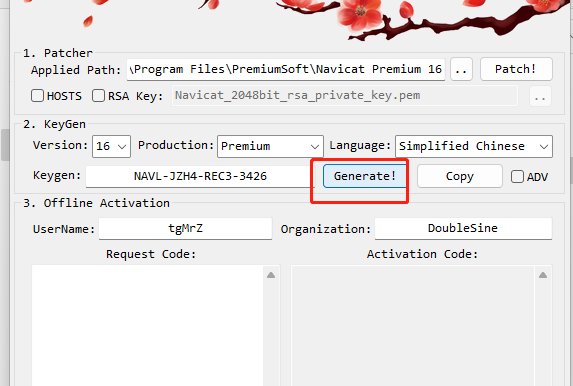Select the generated Keygen serial field
The image size is (573, 386).
coord(200,176)
